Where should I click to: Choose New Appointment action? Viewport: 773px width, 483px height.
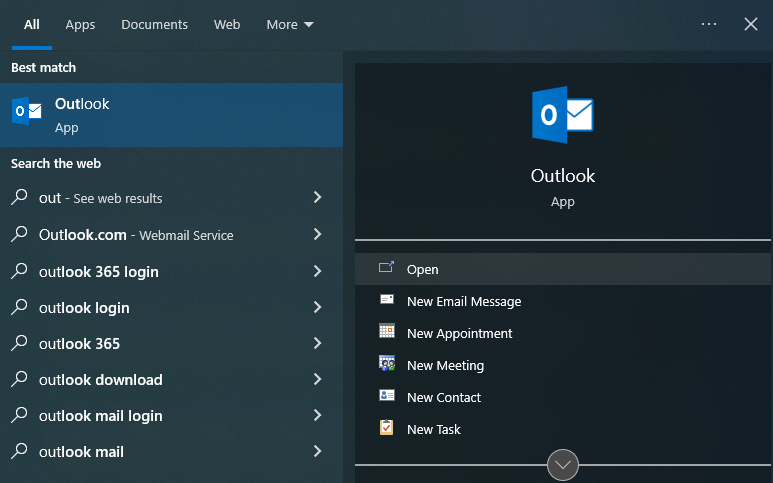pos(562,333)
